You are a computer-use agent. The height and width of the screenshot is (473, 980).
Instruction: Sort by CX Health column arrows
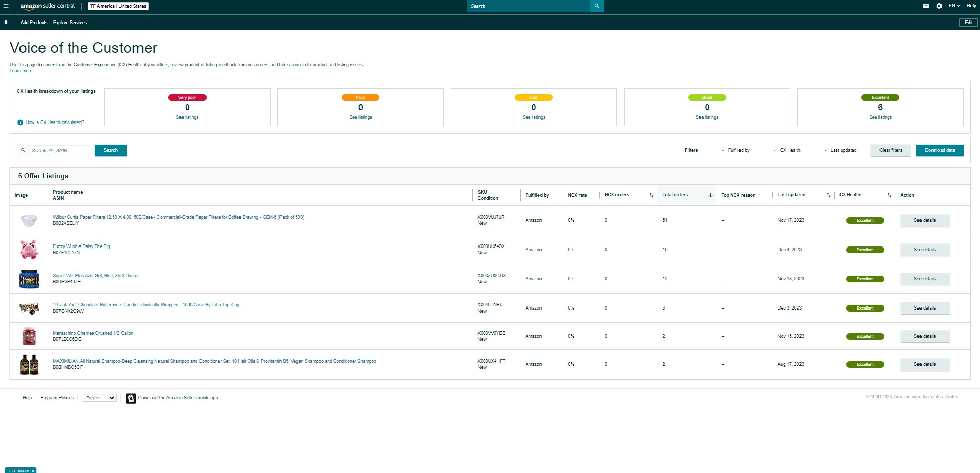click(889, 195)
